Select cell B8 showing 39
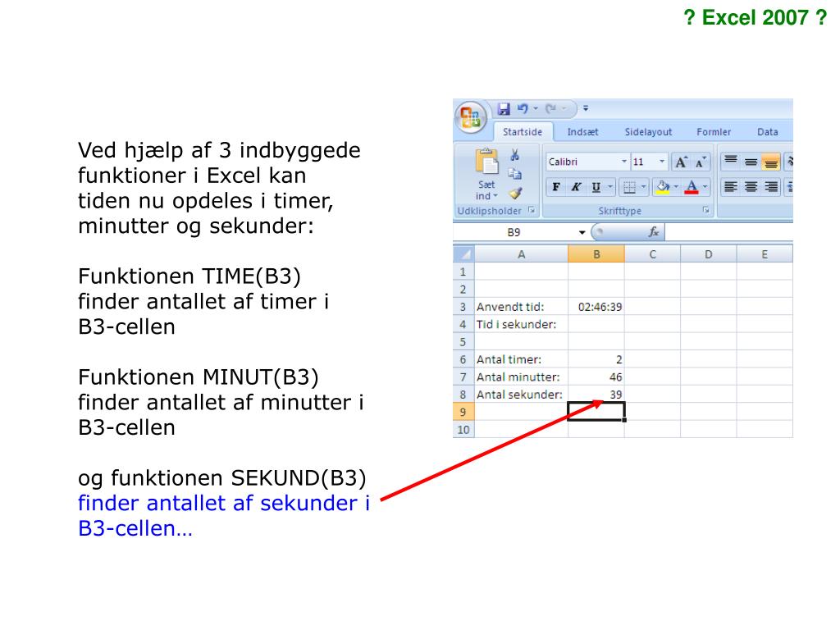 coord(596,395)
